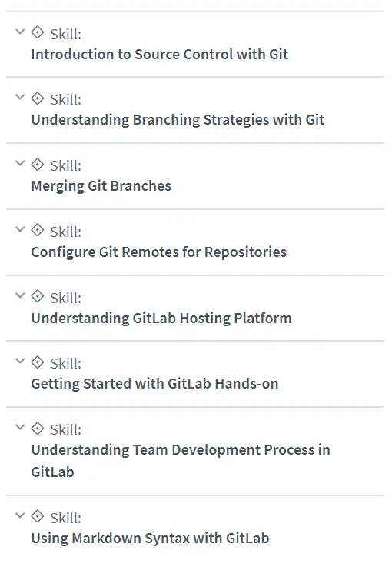Select Understanding Team Development Process in GitLab
392x567 pixels.
click(181, 461)
